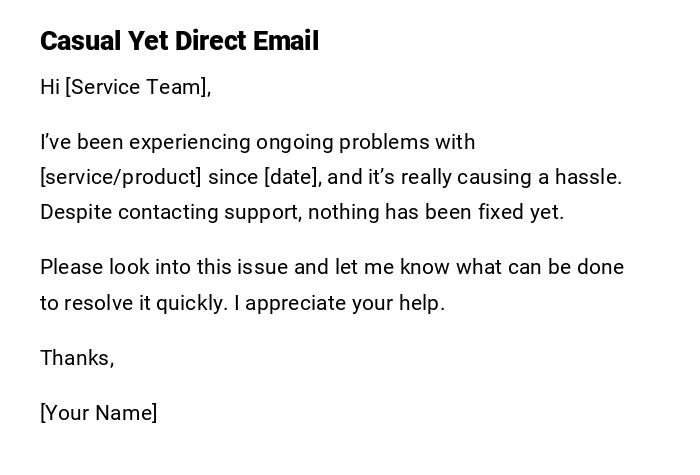Click the word "fixed"
Screen dimensions: 700x475
pos(504,212)
